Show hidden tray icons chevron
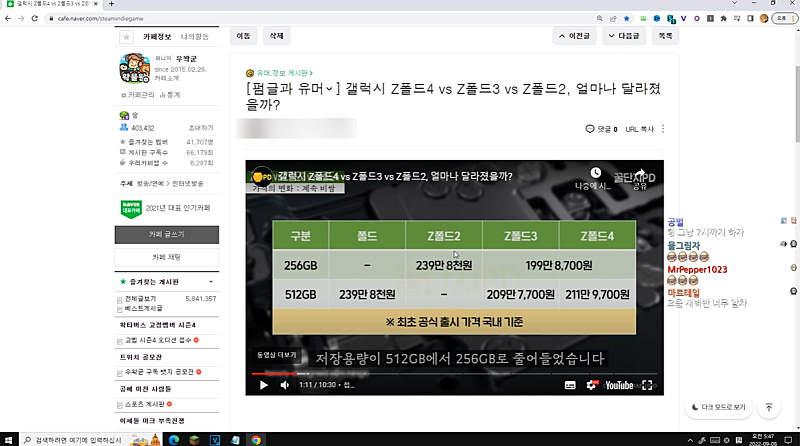Image resolution: width=800 pixels, height=446 pixels. pyautogui.click(x=690, y=440)
